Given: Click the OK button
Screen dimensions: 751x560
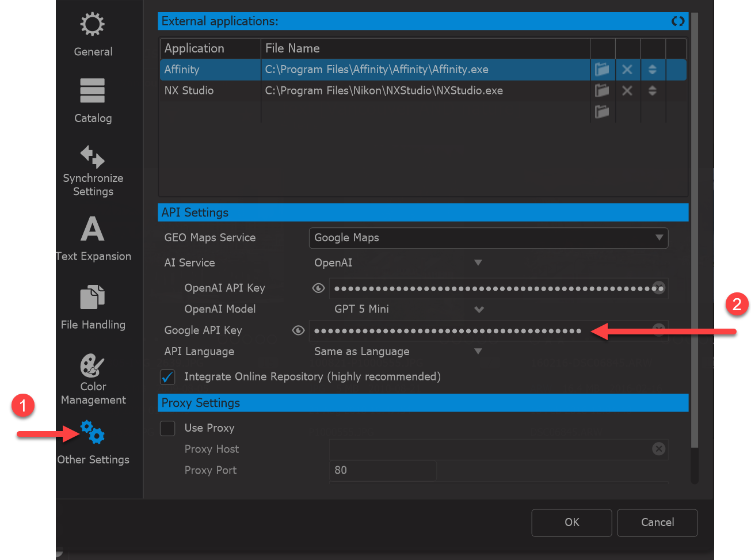Looking at the screenshot, I should [571, 523].
